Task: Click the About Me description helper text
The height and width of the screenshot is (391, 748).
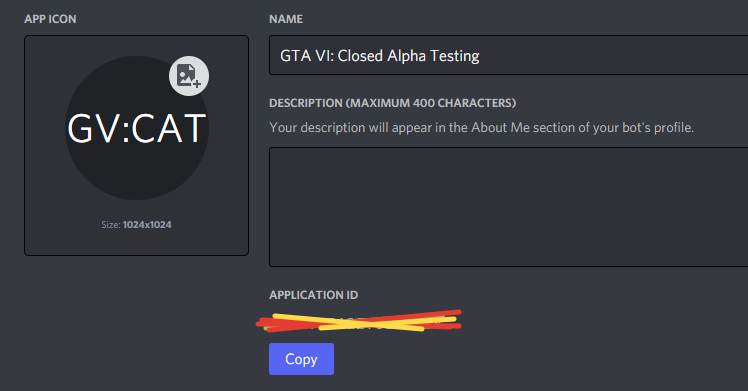Action: click(x=481, y=127)
